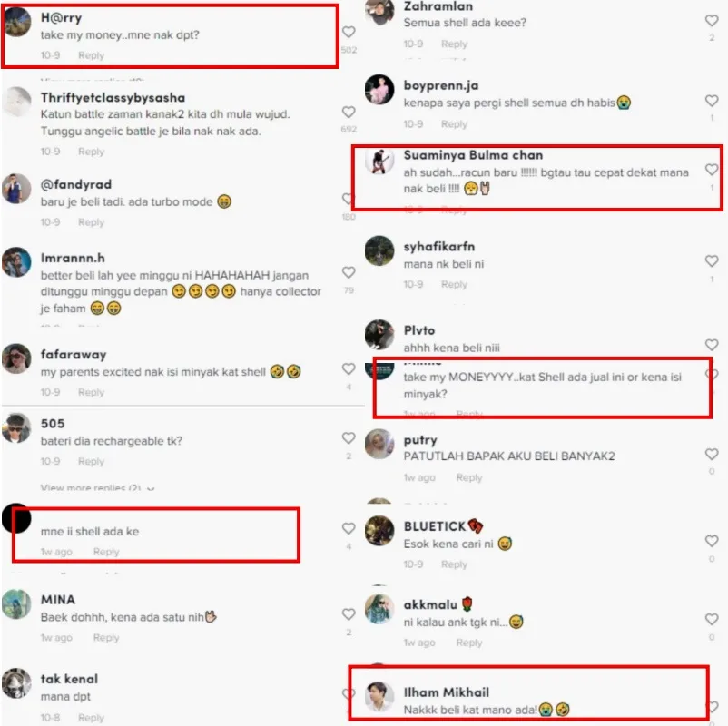Open Thriftyetclassybysasha's profile picture

16,102
